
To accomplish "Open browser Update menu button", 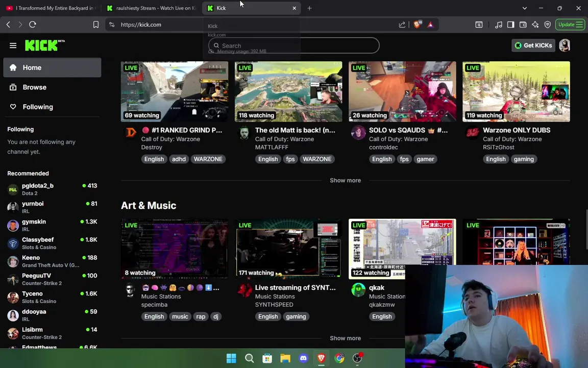I will click(570, 25).
